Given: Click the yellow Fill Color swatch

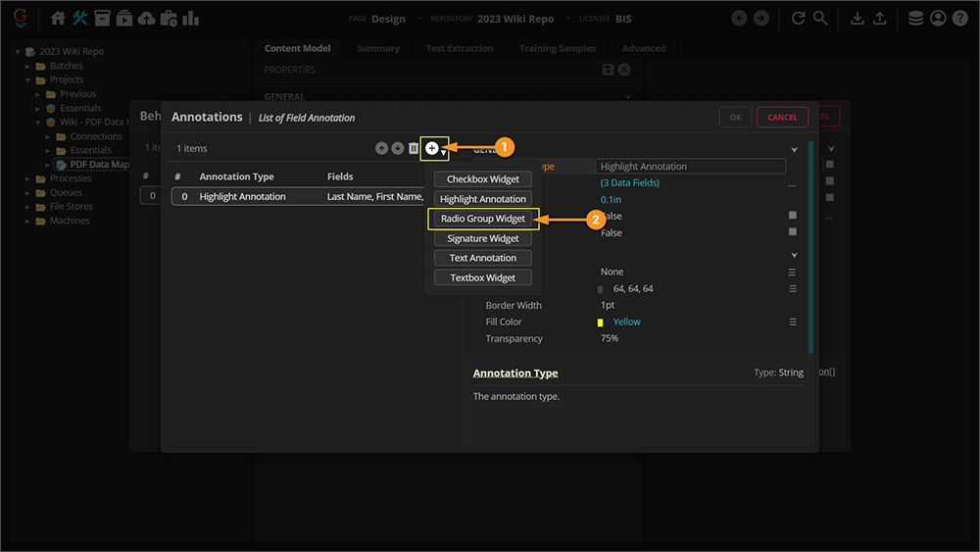Looking at the screenshot, I should 600,323.
